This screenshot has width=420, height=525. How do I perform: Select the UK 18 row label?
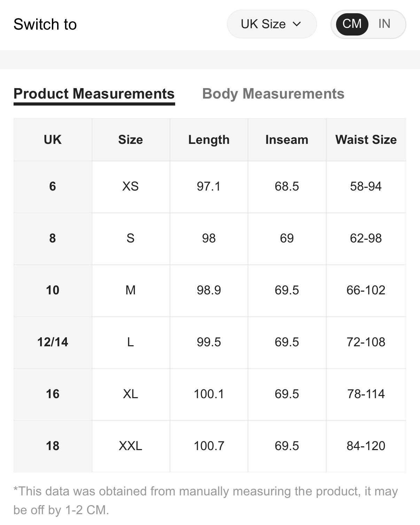[53, 446]
